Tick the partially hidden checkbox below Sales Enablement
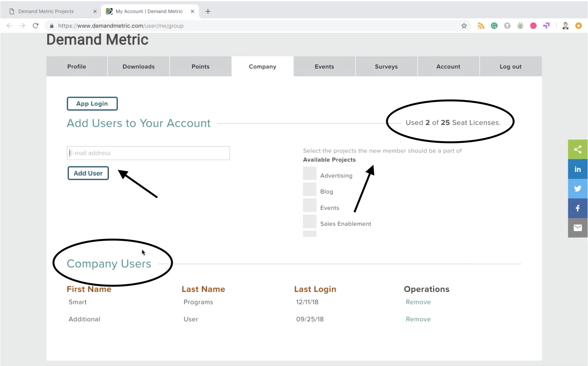 pyautogui.click(x=309, y=234)
